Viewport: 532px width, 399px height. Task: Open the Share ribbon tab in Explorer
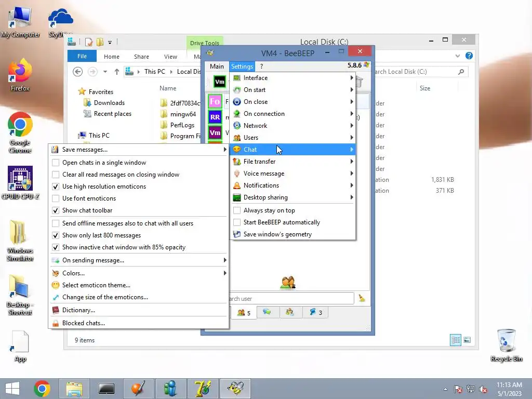(141, 57)
